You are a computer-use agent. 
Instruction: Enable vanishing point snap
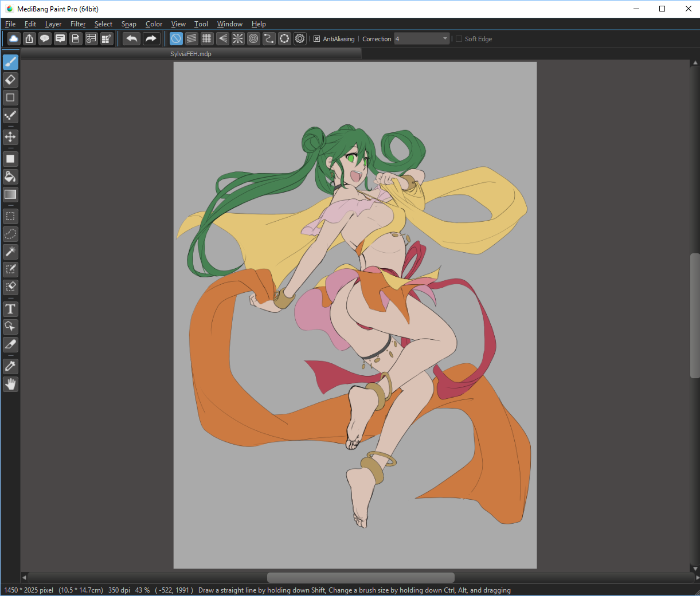click(222, 38)
